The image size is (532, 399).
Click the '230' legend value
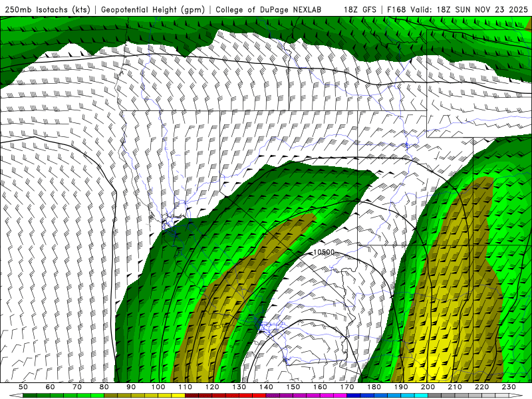[509, 387]
